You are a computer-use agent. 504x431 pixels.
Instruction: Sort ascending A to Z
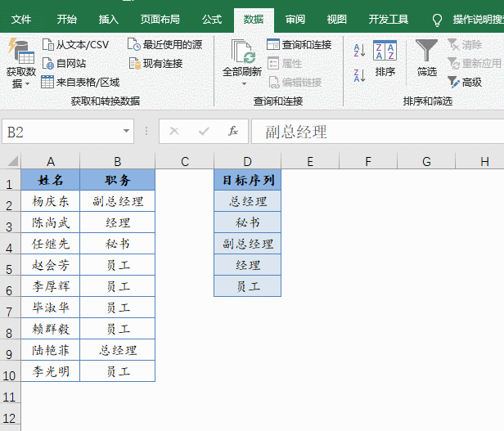click(359, 51)
